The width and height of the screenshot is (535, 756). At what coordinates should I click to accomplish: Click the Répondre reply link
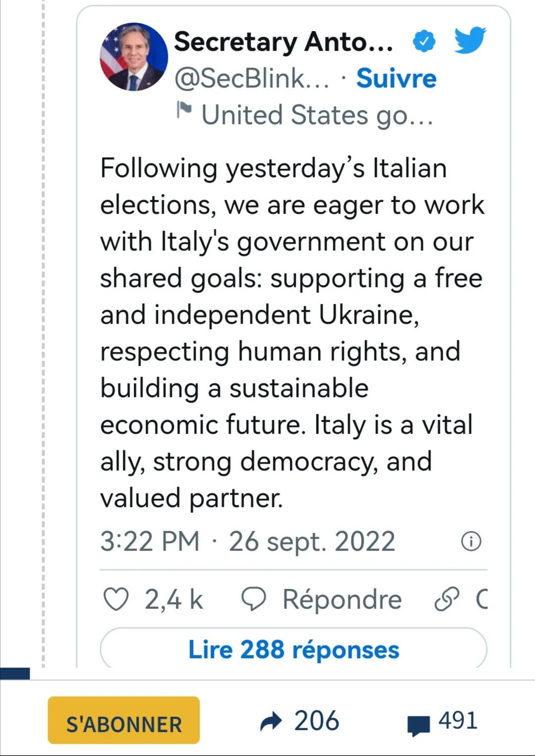tap(342, 599)
